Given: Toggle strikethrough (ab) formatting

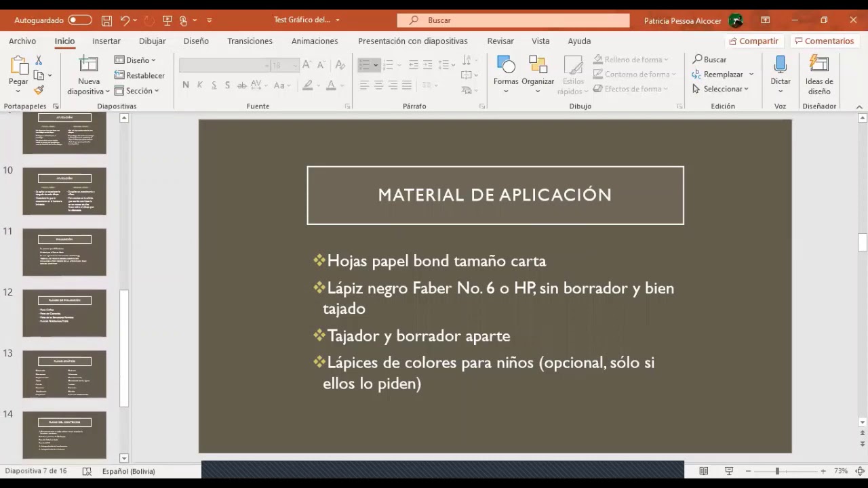Looking at the screenshot, I should coord(241,85).
